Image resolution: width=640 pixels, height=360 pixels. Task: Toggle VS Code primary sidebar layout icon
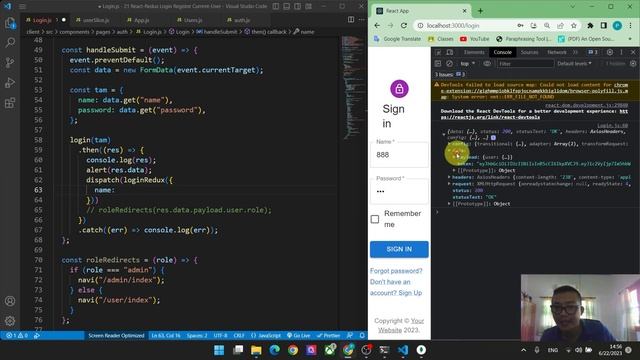point(276,6)
